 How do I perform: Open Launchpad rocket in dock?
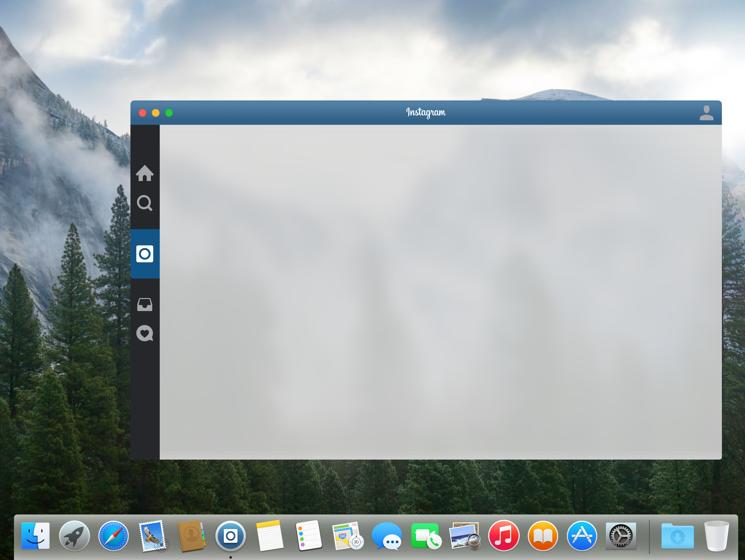click(74, 536)
